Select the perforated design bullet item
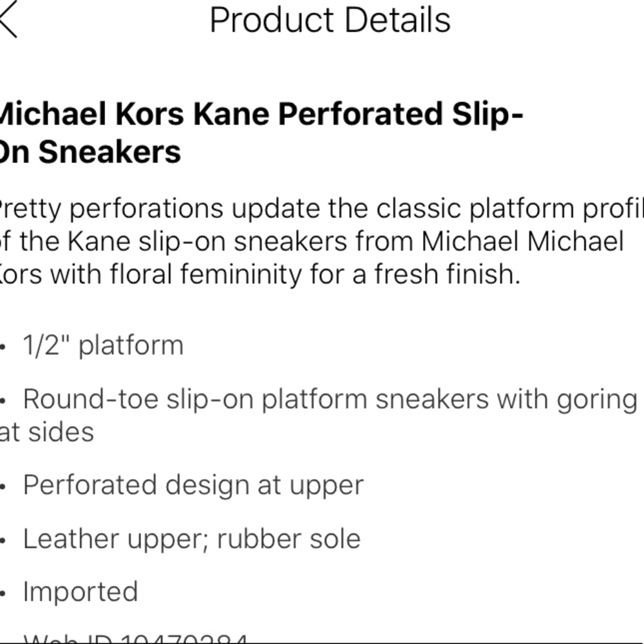 pos(193,484)
